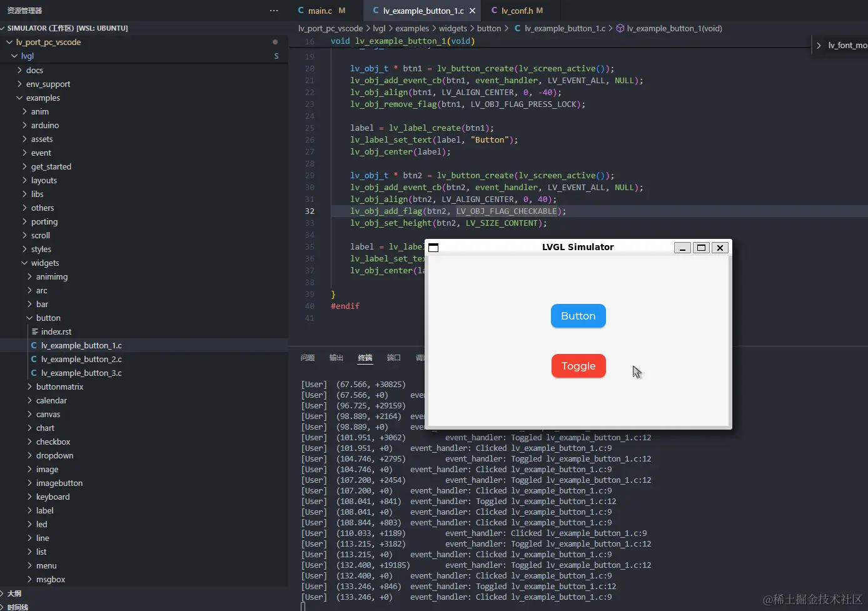Close the LVGL Simulator window

(x=720, y=248)
